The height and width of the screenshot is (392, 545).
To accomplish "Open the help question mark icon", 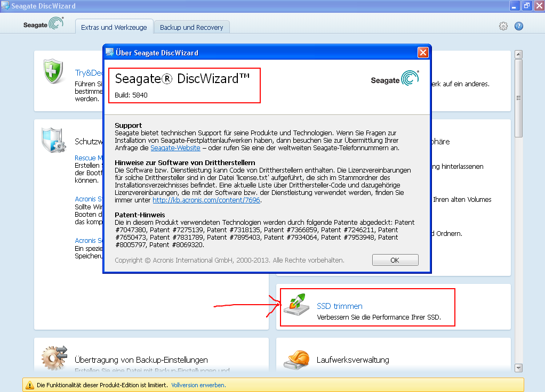I will coord(518,26).
